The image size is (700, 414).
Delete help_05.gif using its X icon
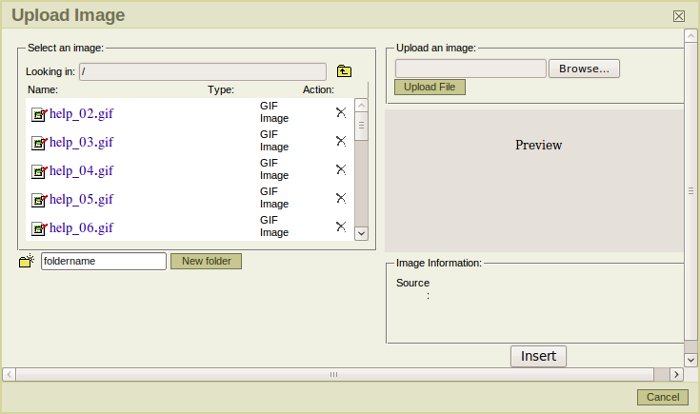(341, 198)
